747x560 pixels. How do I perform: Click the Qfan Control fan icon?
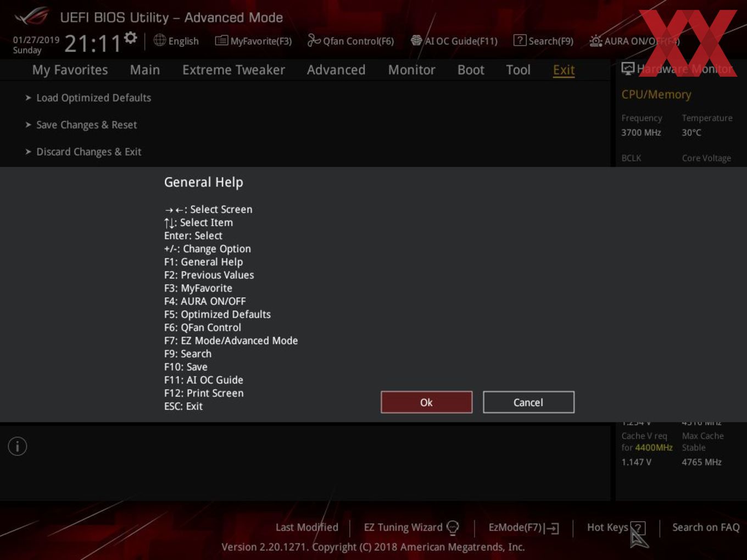(314, 40)
